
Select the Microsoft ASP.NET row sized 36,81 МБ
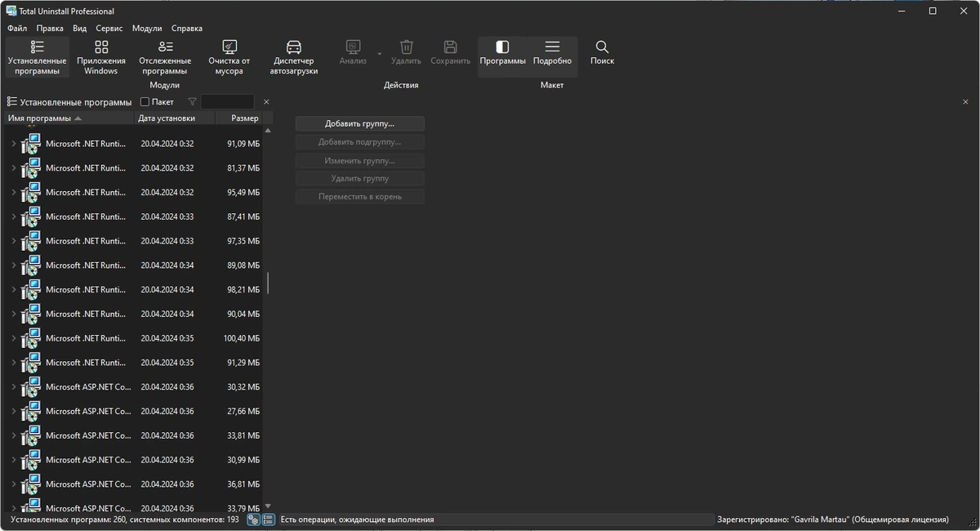coord(134,484)
